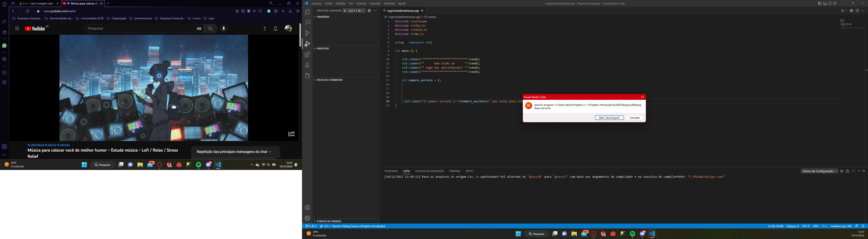Toggle primary sidebar layout icon in title bar
The width and height of the screenshot is (868, 239).
click(x=820, y=3)
